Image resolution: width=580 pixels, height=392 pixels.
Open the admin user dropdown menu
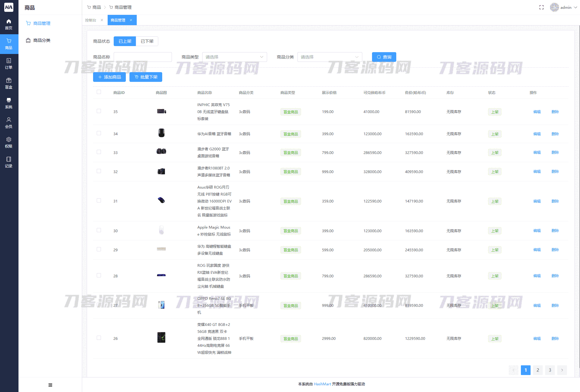(564, 7)
